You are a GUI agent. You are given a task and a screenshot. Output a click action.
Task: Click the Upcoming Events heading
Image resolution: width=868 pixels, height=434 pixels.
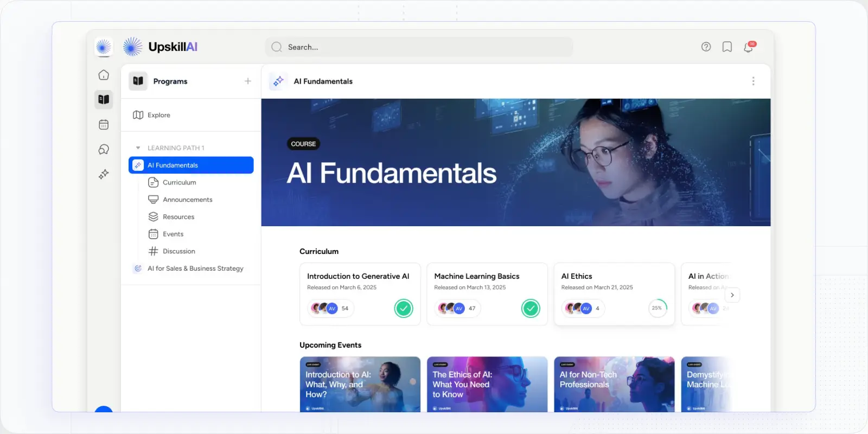[330, 345]
